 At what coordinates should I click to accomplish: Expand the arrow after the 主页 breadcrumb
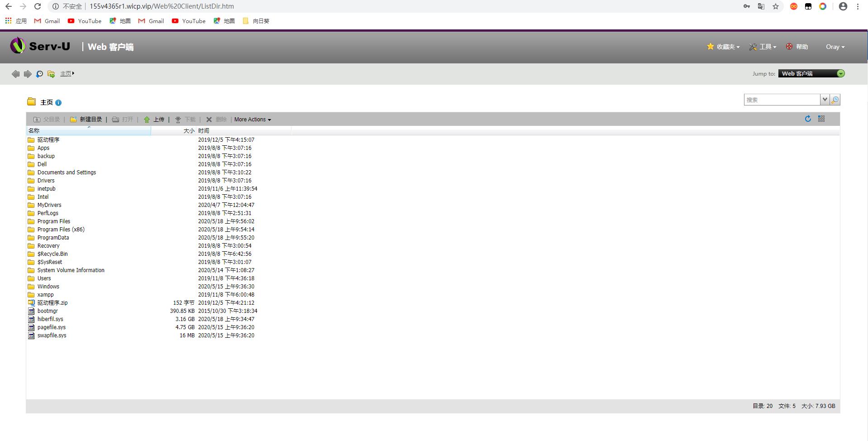[x=73, y=73]
